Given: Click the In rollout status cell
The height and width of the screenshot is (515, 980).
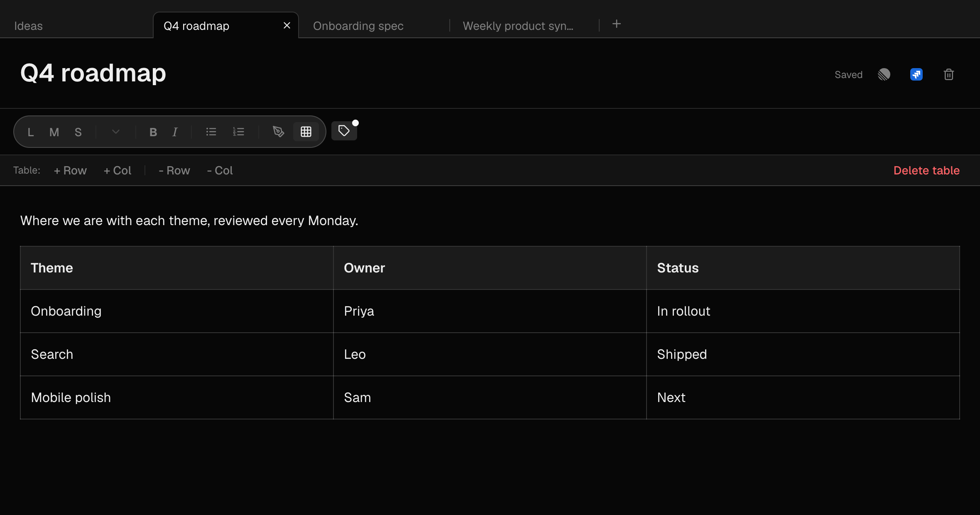Looking at the screenshot, I should [x=803, y=311].
